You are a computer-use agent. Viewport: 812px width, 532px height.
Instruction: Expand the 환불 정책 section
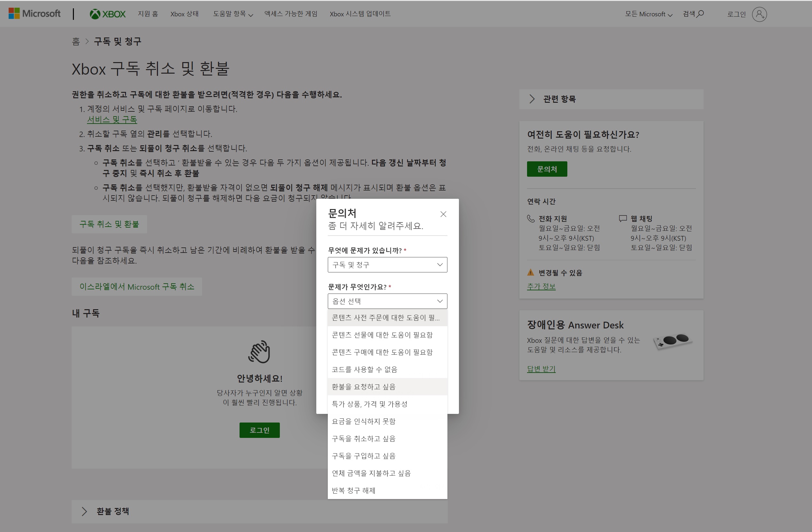pyautogui.click(x=259, y=511)
